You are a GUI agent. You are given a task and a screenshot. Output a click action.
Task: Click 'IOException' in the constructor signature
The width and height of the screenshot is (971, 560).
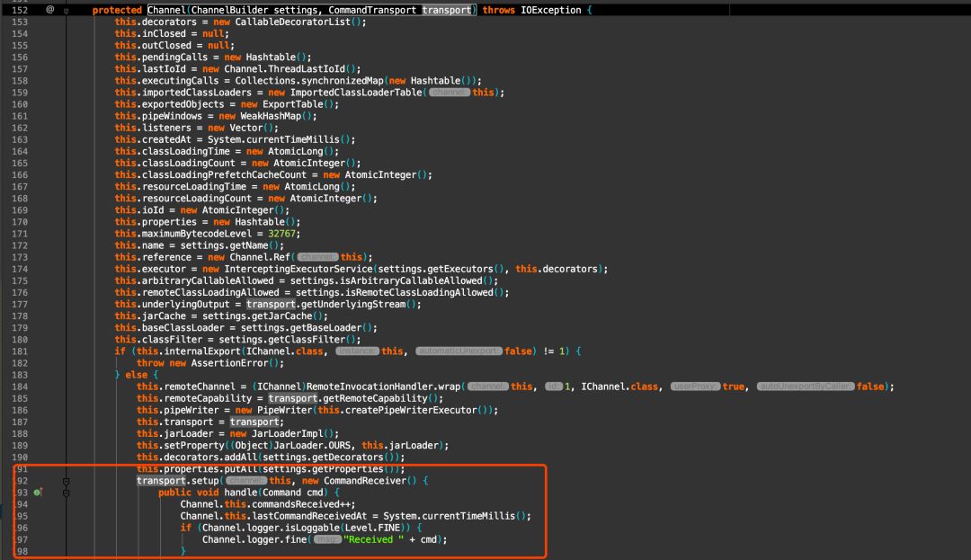pyautogui.click(x=550, y=11)
